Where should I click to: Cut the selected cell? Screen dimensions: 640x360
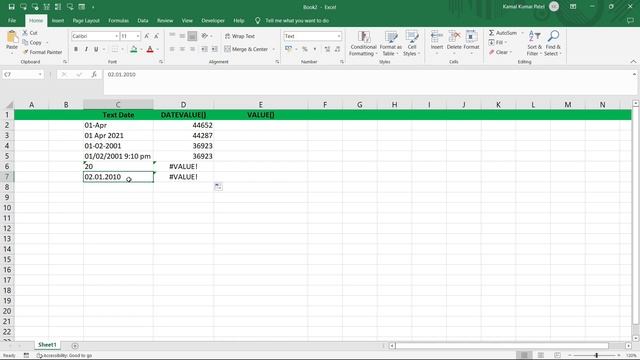[29, 33]
